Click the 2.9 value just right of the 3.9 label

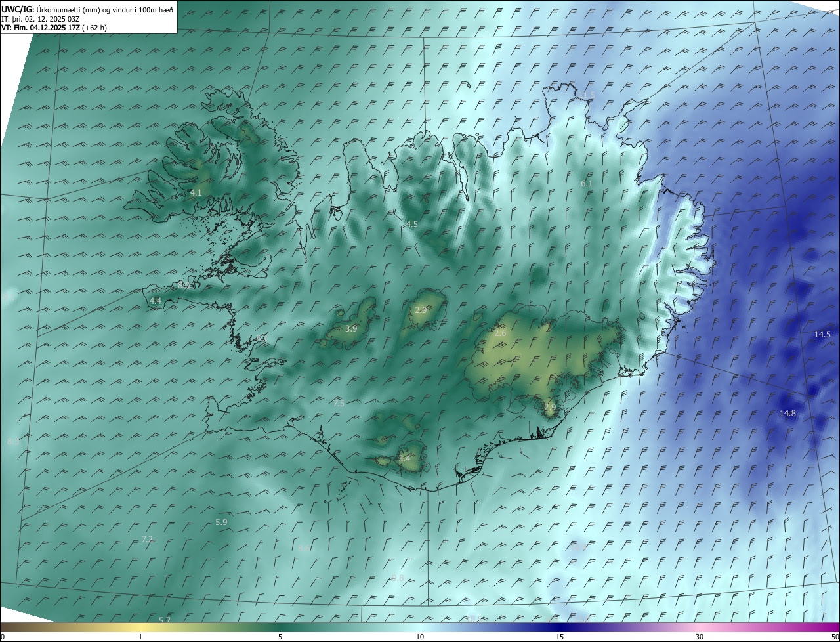click(x=421, y=309)
